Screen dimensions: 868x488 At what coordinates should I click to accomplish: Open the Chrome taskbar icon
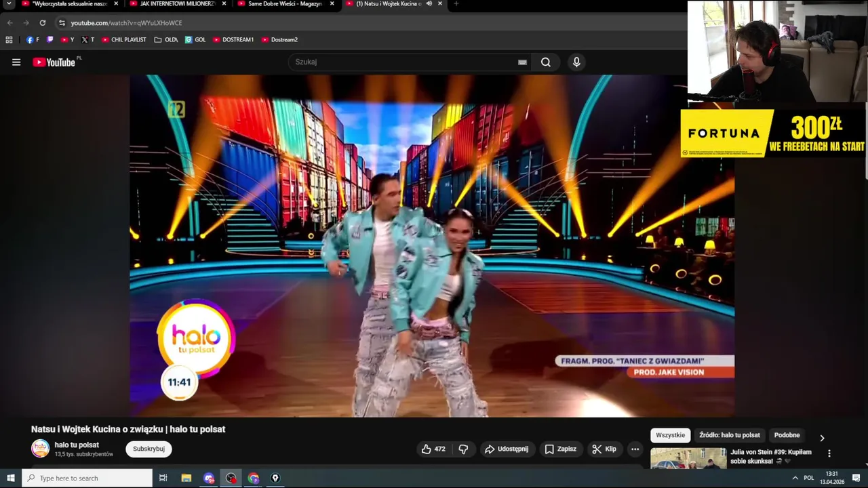click(253, 478)
